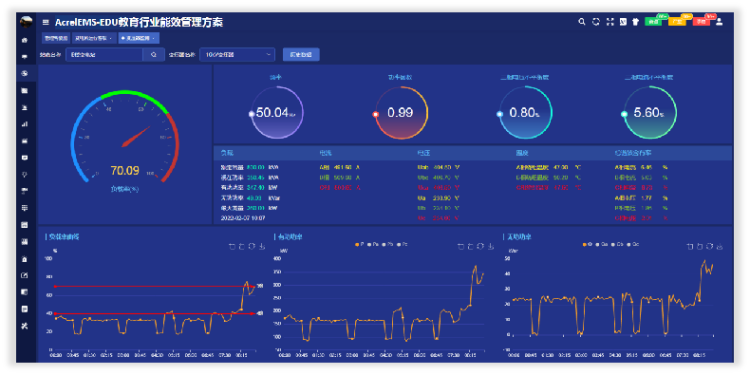Download the reactive power chart image
The width and height of the screenshot is (750, 375).
[718, 246]
